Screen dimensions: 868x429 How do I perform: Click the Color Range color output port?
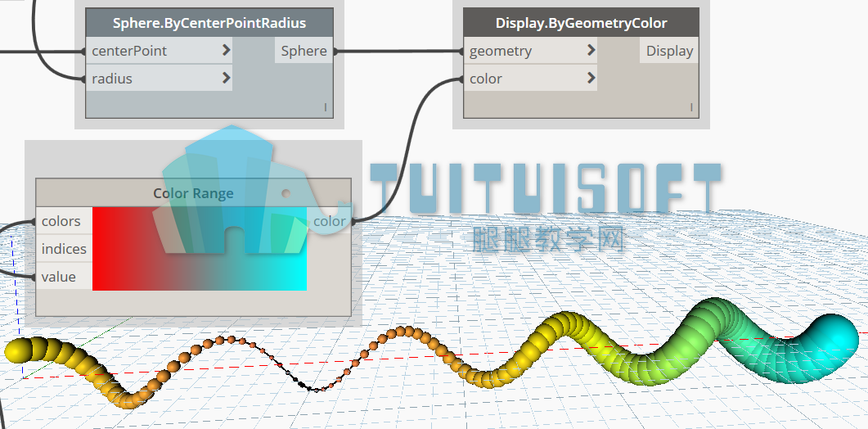point(329,221)
